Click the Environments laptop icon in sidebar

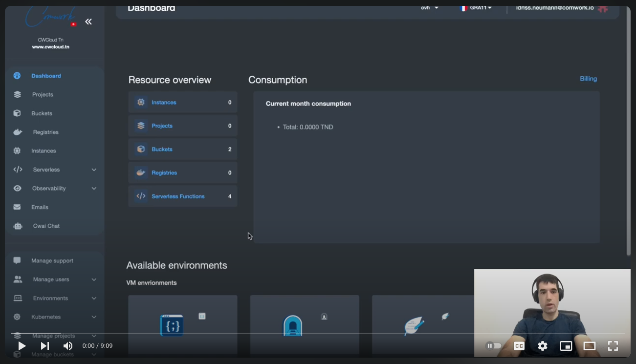point(18,298)
